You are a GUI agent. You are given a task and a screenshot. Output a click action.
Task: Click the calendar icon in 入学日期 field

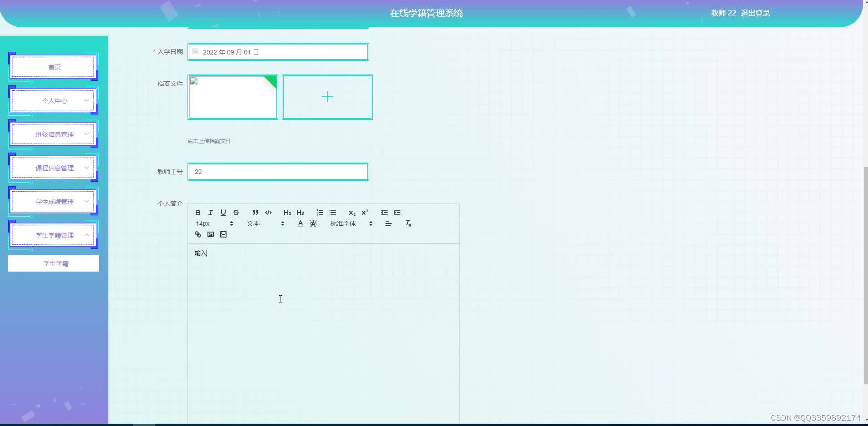(x=196, y=52)
